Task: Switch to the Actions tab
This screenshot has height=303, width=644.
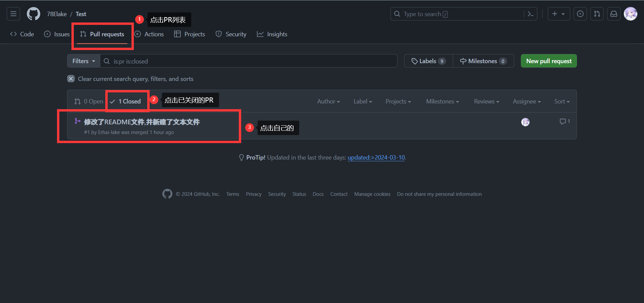Action: [149, 34]
